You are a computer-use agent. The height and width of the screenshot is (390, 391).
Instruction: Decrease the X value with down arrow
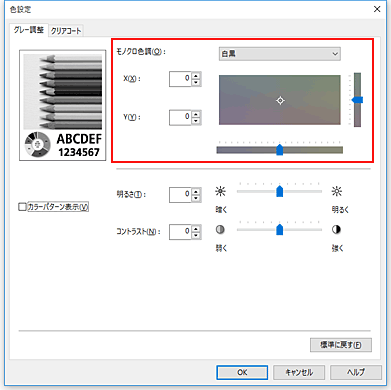(196, 82)
